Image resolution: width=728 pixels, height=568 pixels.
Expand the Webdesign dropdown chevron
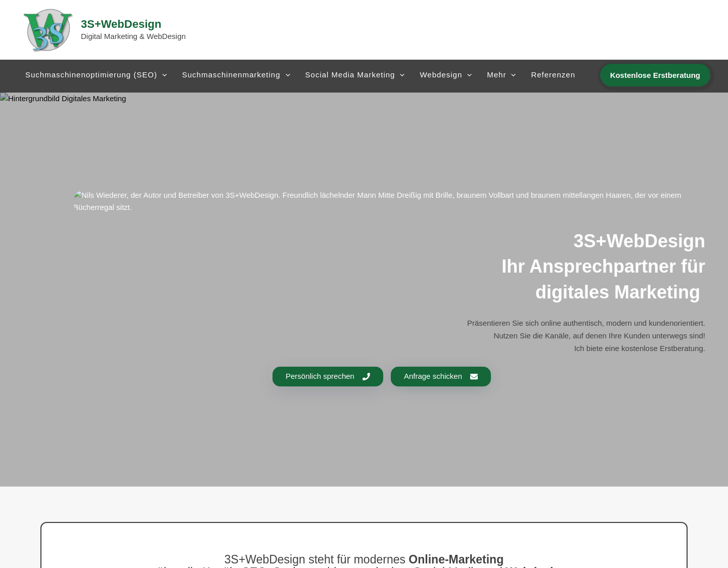pos(469,75)
